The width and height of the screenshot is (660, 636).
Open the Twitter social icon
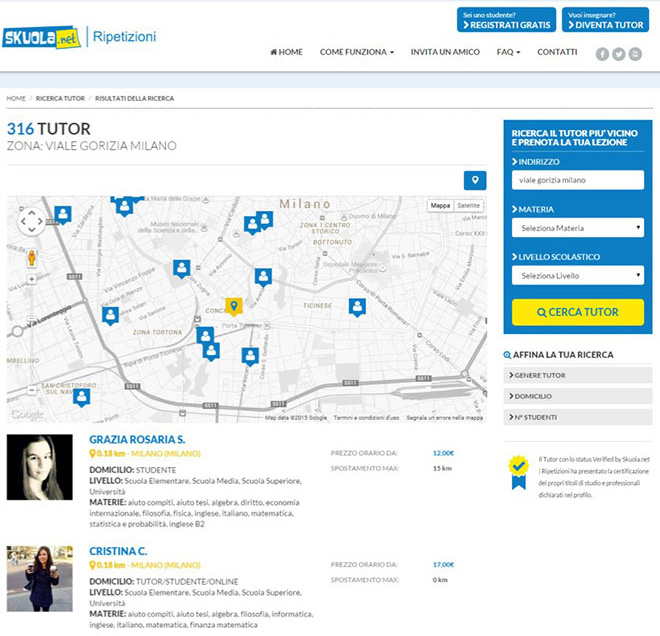point(618,54)
